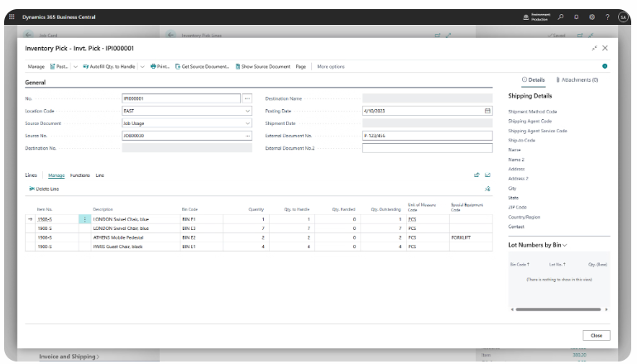The height and width of the screenshot is (364, 637).
Task: Select the Manage tab in Lines
Action: tap(56, 175)
